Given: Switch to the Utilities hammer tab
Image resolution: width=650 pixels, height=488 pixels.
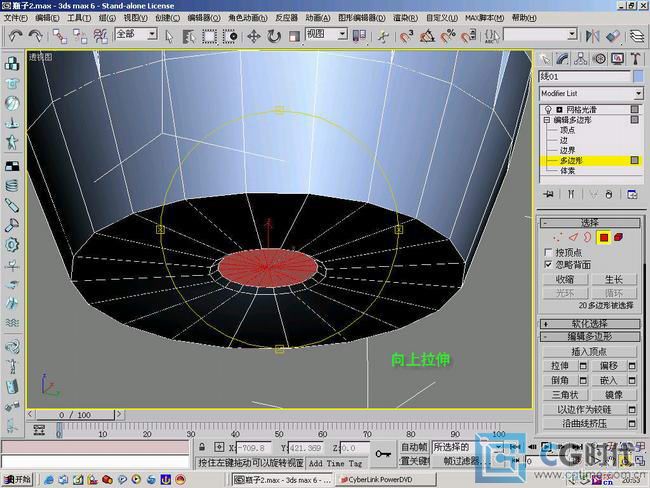Looking at the screenshot, I should 635,59.
